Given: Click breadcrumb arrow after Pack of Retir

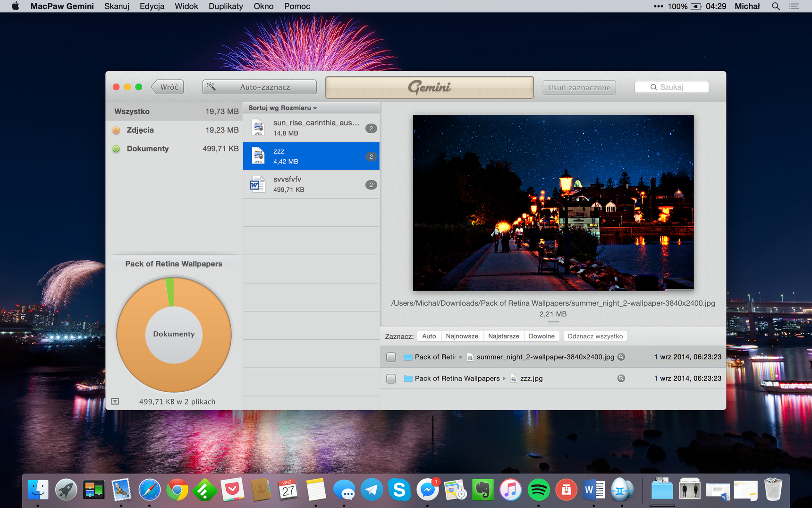Looking at the screenshot, I should click(x=461, y=357).
